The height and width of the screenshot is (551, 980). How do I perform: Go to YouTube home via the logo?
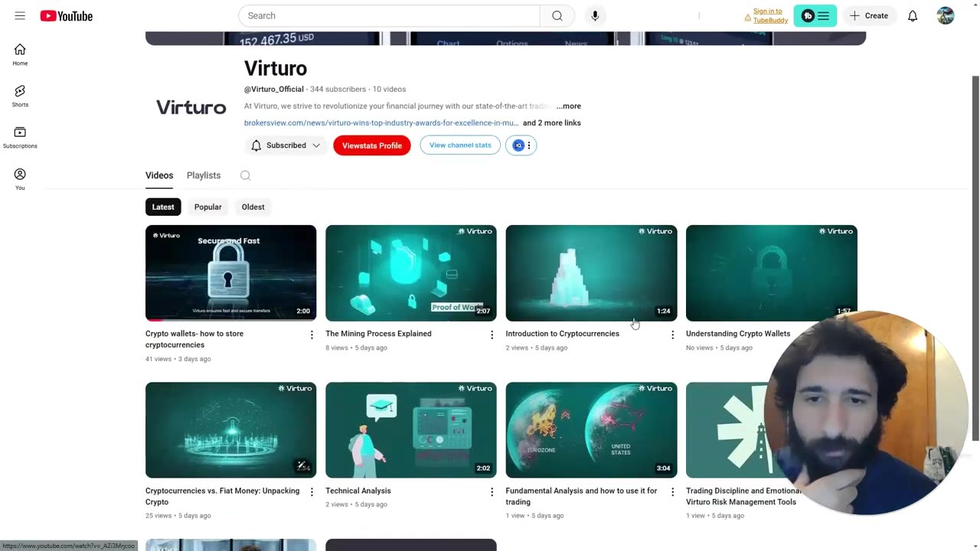coord(67,15)
